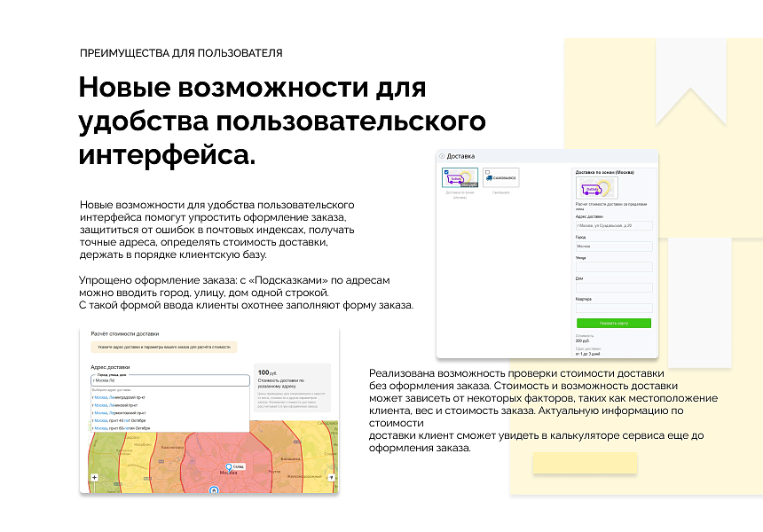Viewport: 763px width, 532px height.
Task: Uncheck the Доставка по зонам (Москва) checkbox
Action: click(445, 171)
